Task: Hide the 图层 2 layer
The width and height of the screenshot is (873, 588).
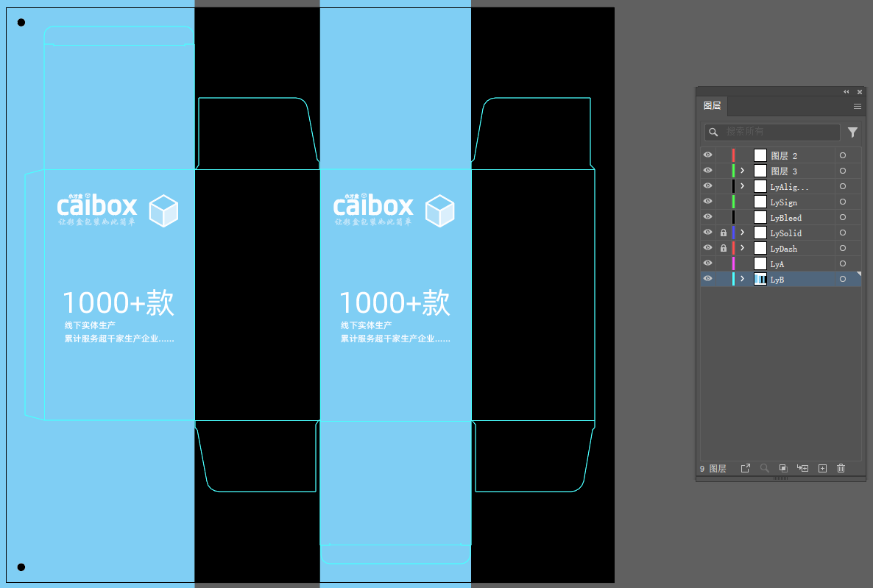Action: [x=707, y=155]
